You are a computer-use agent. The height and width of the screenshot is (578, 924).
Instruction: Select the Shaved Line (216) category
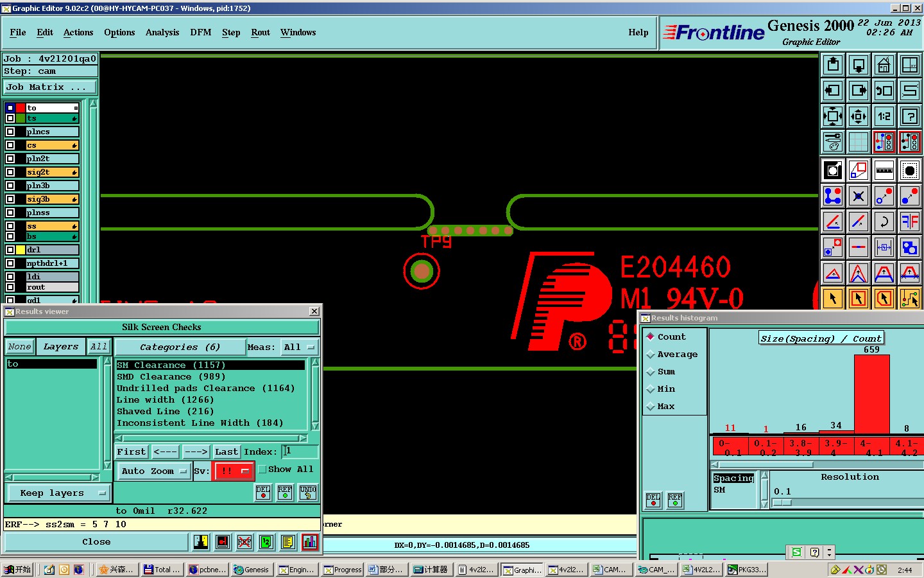click(166, 412)
